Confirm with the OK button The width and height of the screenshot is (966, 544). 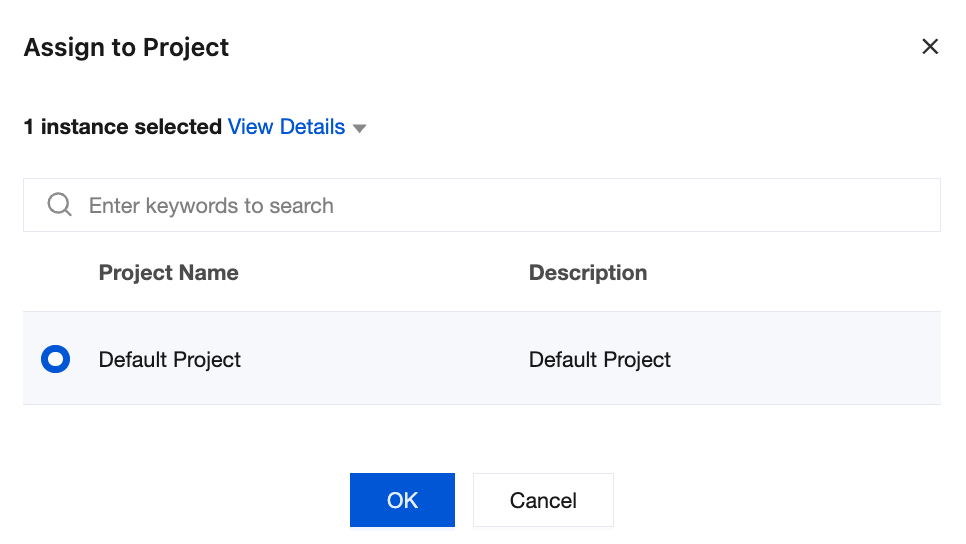tap(402, 500)
